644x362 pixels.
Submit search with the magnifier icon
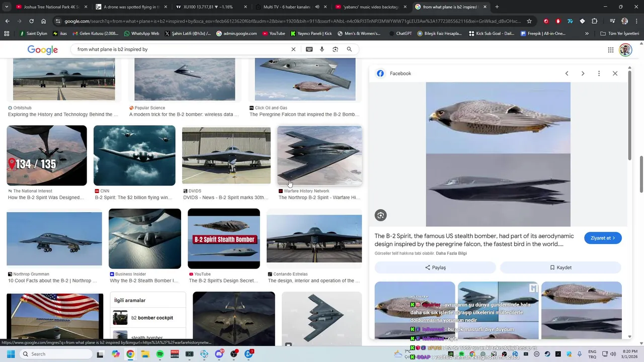[x=349, y=49]
